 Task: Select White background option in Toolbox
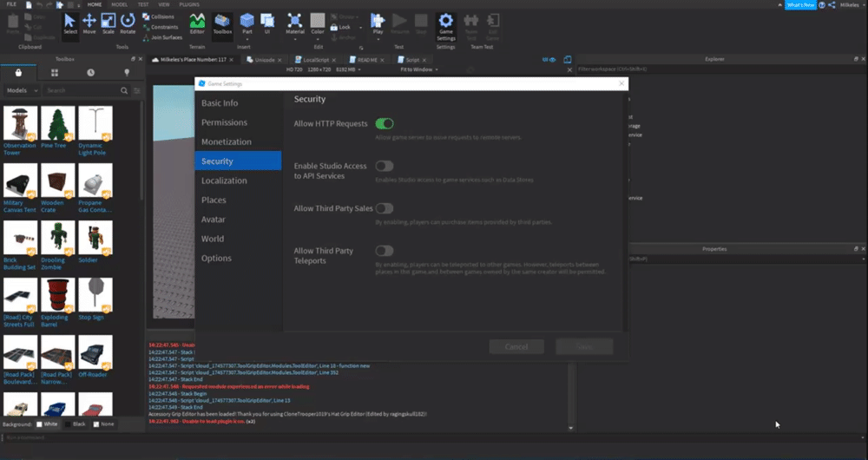(x=47, y=424)
